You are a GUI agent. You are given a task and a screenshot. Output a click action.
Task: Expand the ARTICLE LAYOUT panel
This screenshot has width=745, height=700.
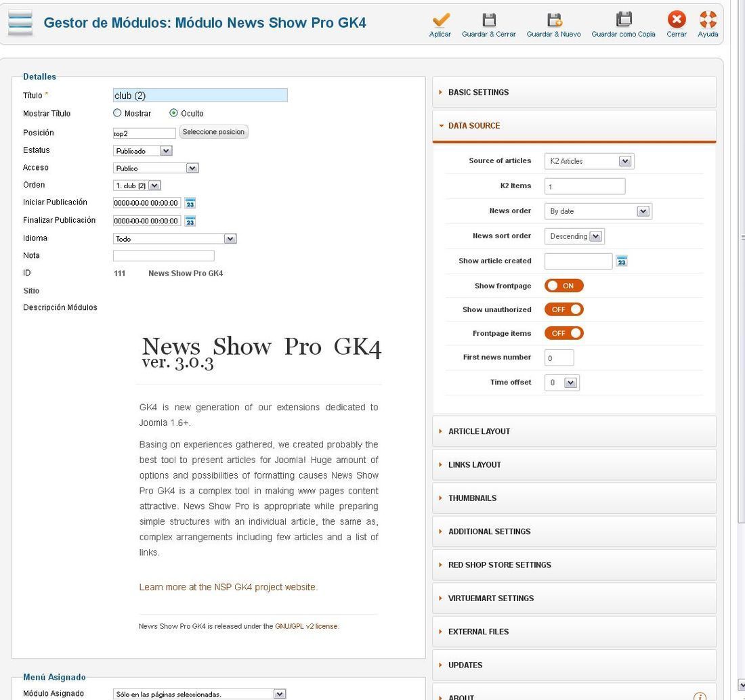pos(574,431)
